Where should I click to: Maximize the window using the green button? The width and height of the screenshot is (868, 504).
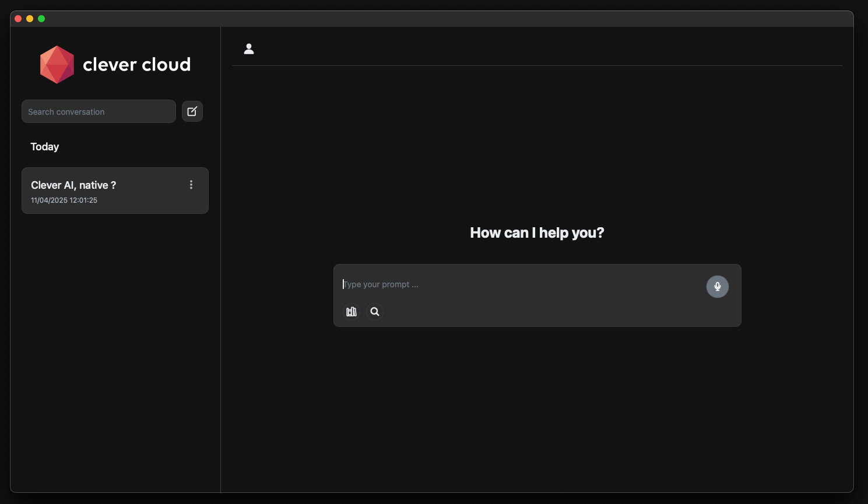pos(41,19)
